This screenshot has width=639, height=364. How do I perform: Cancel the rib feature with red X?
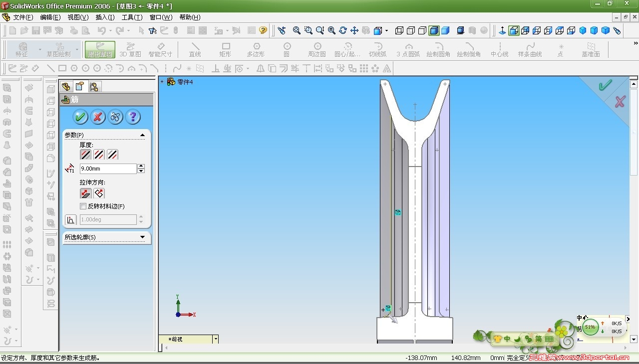98,117
